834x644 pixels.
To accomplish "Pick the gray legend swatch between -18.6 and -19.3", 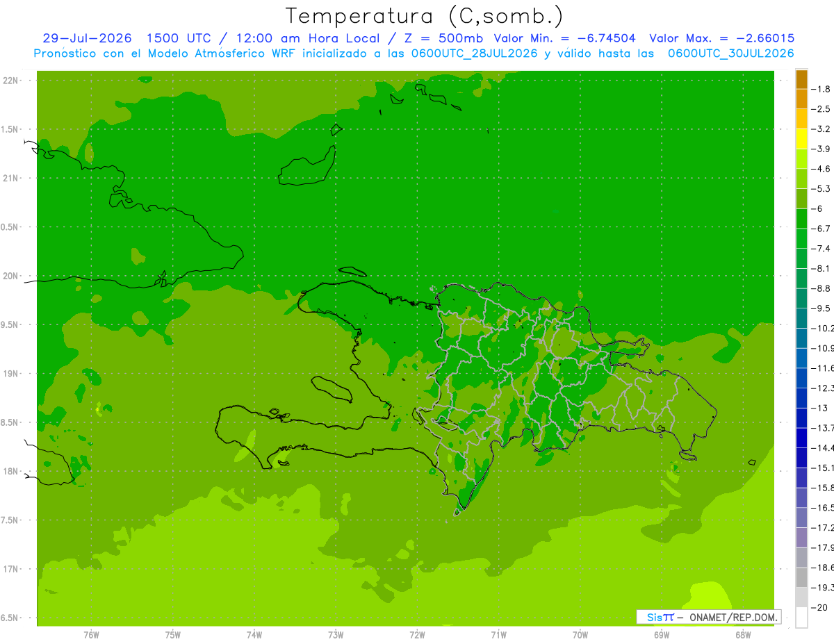I will click(x=801, y=577).
